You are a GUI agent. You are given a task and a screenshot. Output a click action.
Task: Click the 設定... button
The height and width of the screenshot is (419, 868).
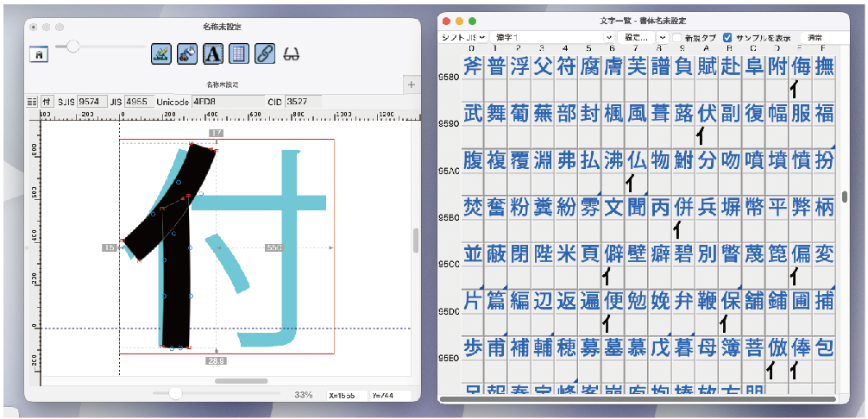(636, 38)
